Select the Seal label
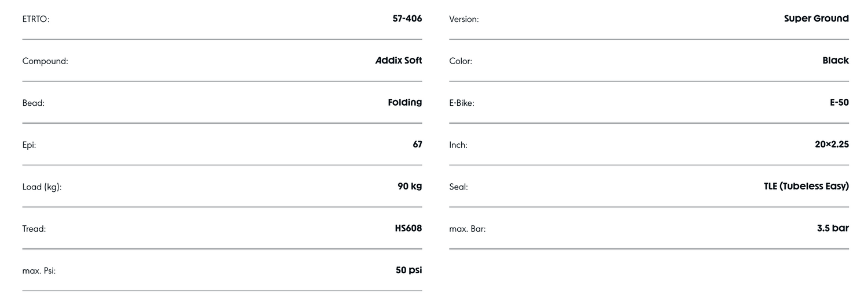This screenshot has width=868, height=301. coord(458,187)
